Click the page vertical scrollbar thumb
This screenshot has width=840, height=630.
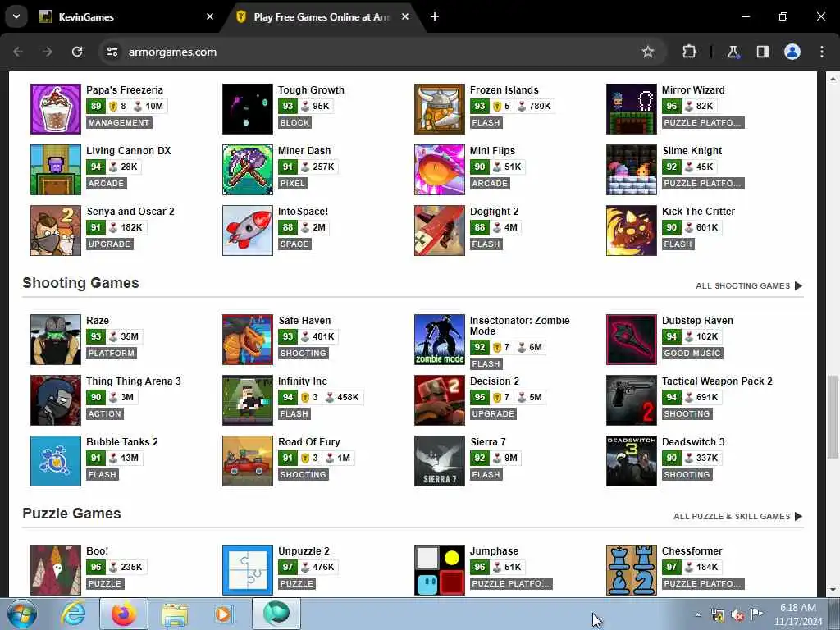(833, 417)
